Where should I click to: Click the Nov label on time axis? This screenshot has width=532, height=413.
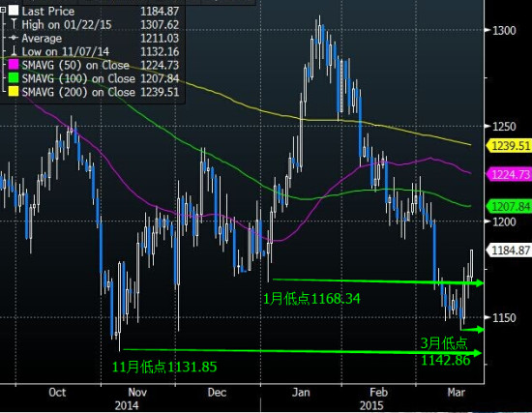click(137, 393)
